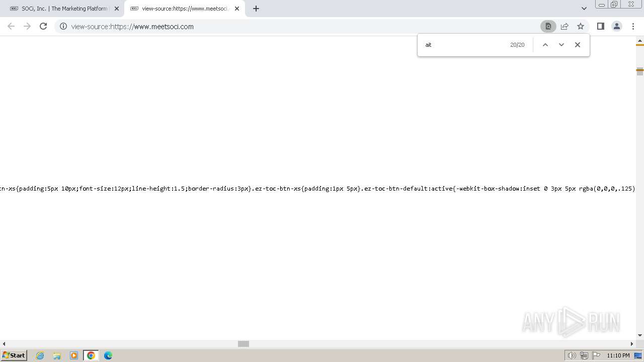
Task: Reload the current page
Action: coord(43,26)
